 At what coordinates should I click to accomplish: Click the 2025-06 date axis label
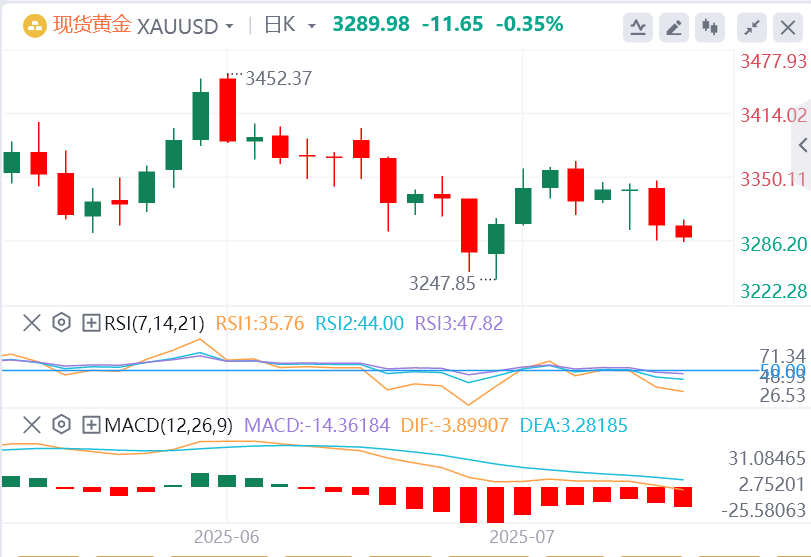[226, 537]
